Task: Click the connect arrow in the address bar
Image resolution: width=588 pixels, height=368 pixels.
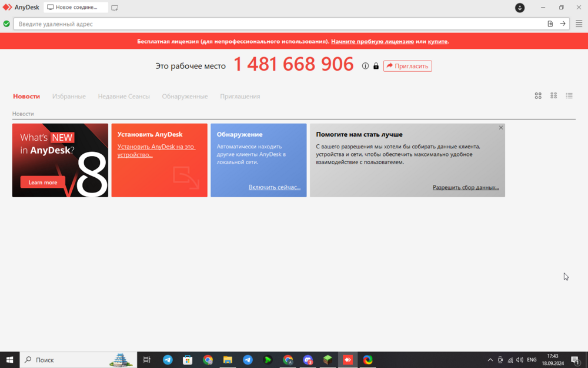Action: (x=563, y=24)
